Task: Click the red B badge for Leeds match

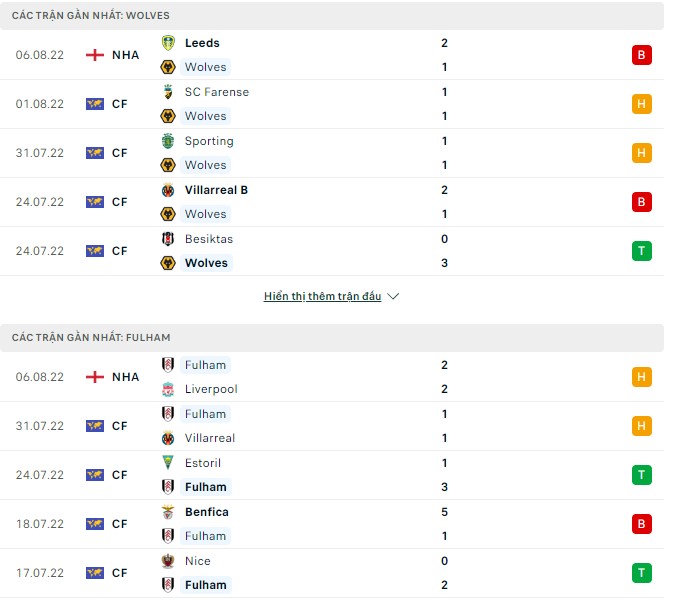Action: (x=641, y=55)
